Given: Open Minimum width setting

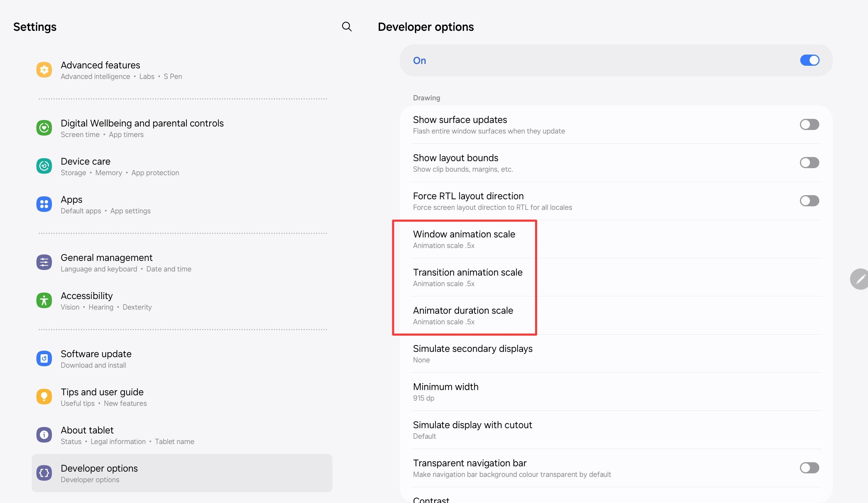Looking at the screenshot, I should point(446,391).
